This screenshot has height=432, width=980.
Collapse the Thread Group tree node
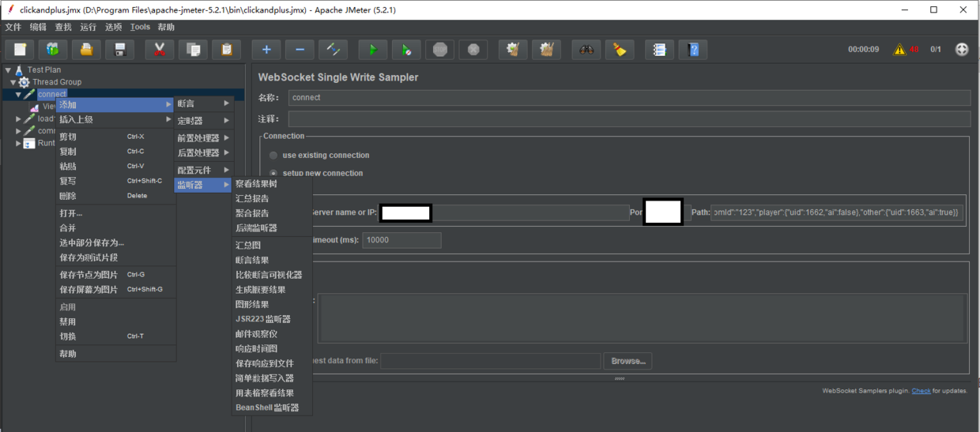click(13, 82)
